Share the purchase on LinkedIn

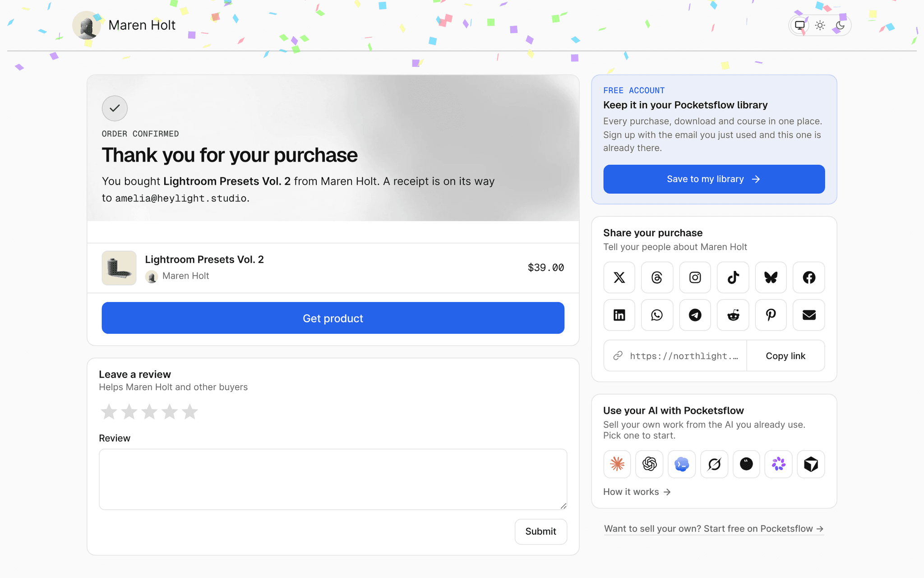tap(619, 315)
